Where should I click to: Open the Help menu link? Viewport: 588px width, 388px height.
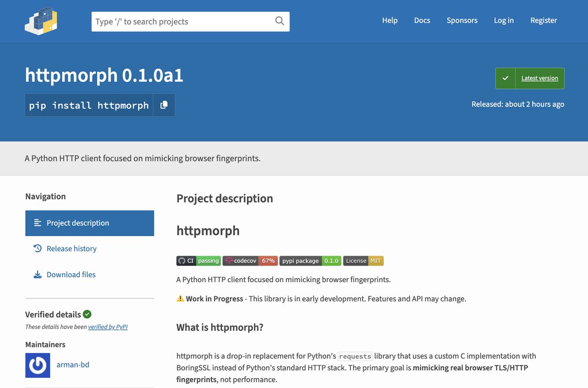pyautogui.click(x=390, y=21)
